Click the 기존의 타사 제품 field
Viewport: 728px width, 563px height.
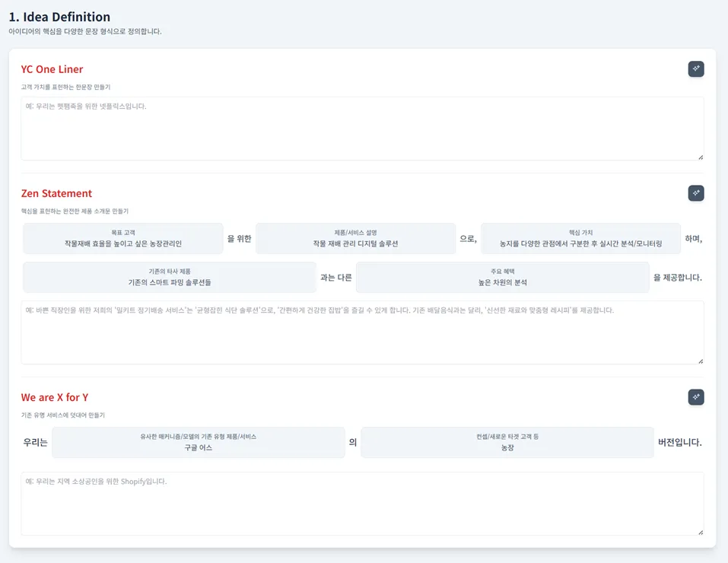tap(170, 278)
